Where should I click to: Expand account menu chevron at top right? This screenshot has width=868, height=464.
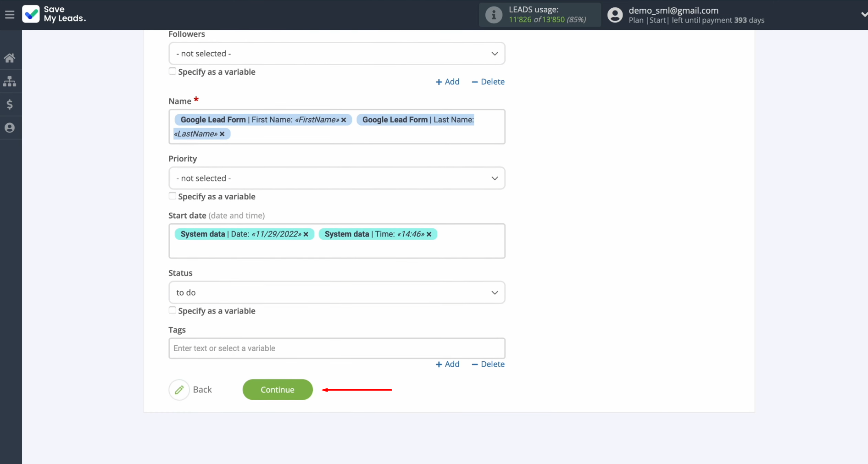click(x=864, y=15)
